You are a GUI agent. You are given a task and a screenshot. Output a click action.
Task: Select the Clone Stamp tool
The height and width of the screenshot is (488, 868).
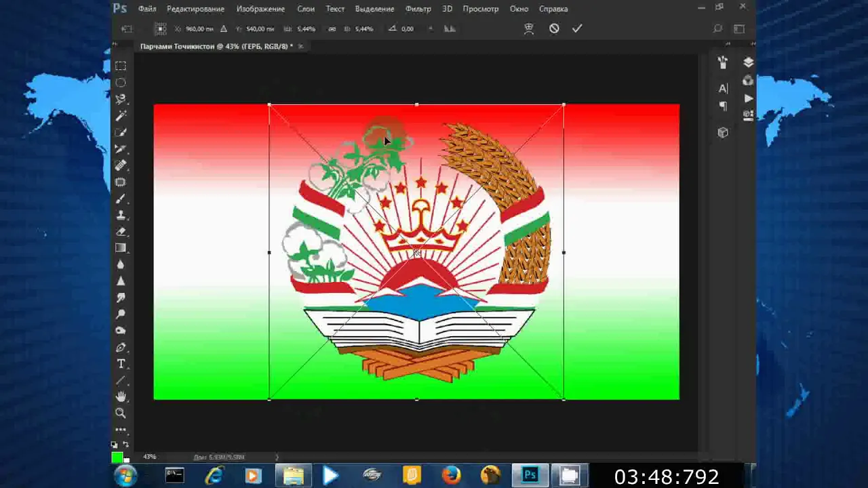coord(121,216)
